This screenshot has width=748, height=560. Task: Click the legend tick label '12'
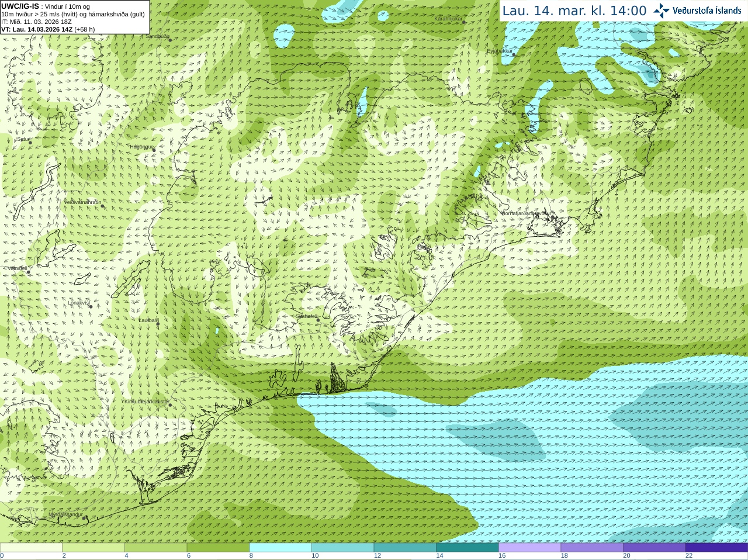coord(378,556)
